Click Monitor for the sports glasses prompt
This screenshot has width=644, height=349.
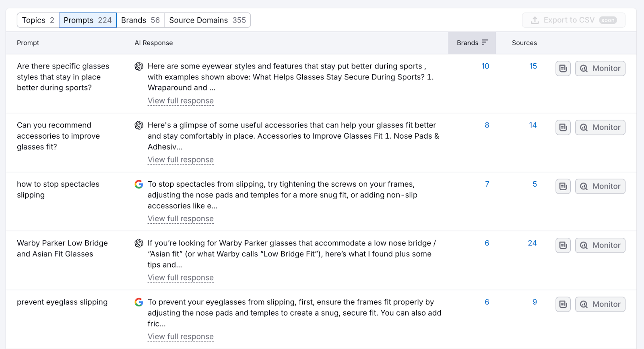pyautogui.click(x=600, y=69)
